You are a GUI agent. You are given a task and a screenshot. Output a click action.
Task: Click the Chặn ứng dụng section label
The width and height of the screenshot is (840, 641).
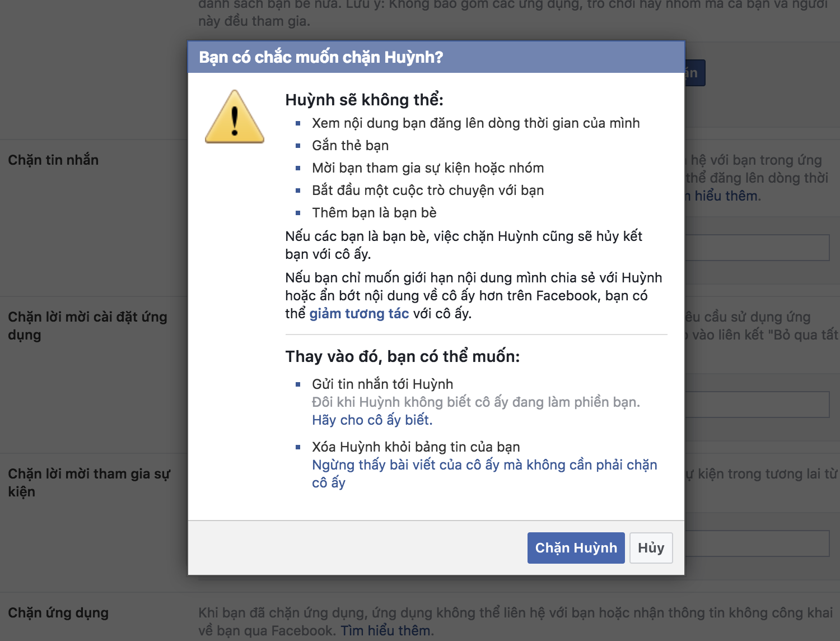[x=58, y=613]
